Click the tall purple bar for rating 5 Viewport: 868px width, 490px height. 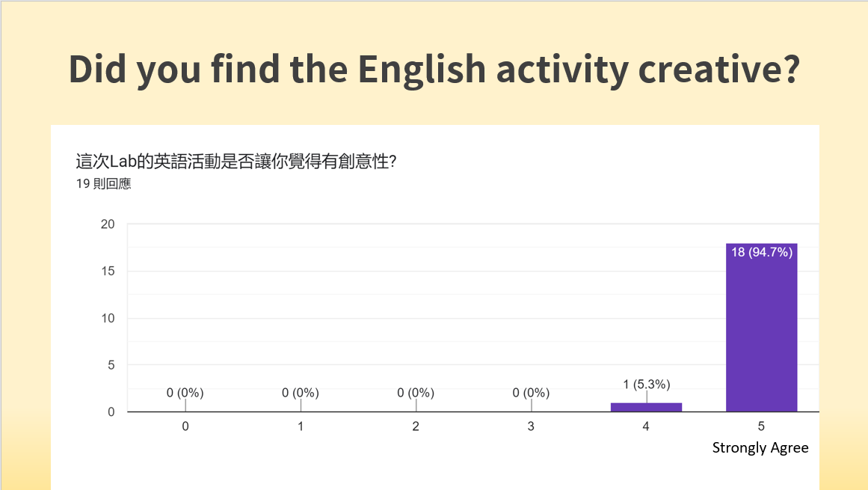[761, 329]
